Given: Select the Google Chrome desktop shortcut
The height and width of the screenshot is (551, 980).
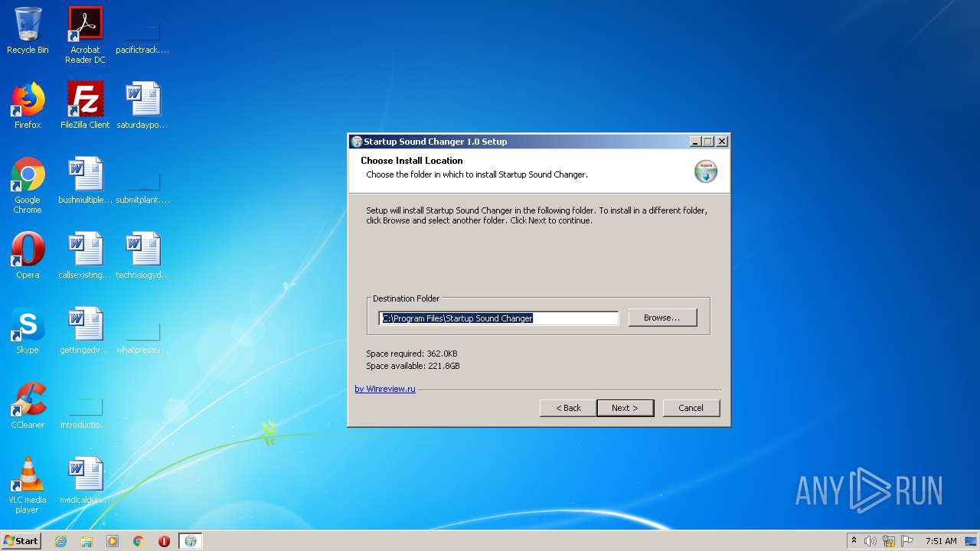Looking at the screenshot, I should pos(28,185).
